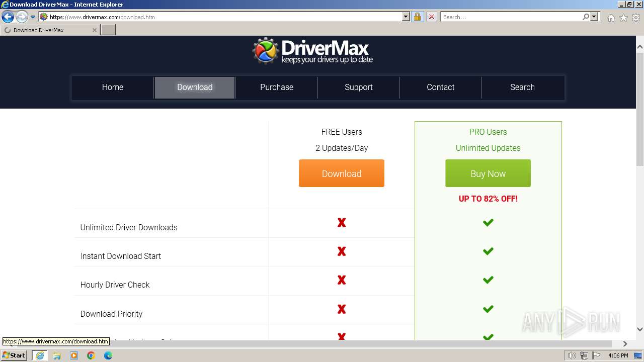Click the Instant Download Start row label

point(121,256)
